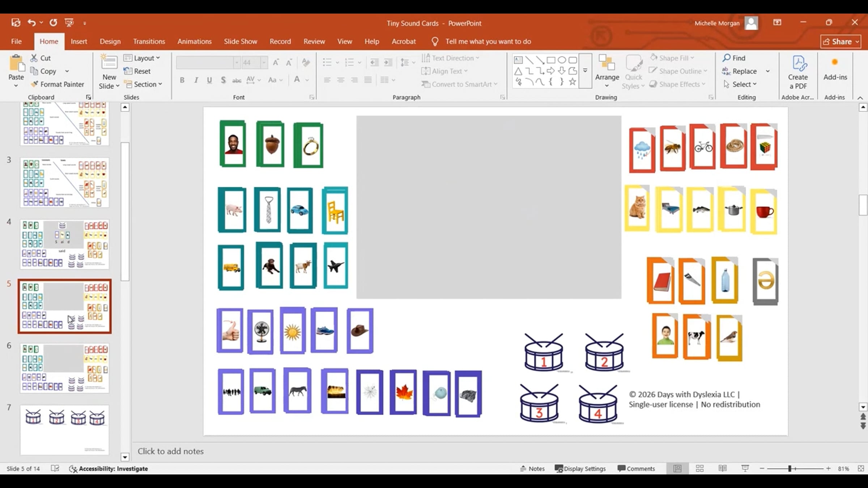Image resolution: width=868 pixels, height=488 pixels.
Task: Open Clipboard pane dialog launcher
Action: tap(88, 97)
